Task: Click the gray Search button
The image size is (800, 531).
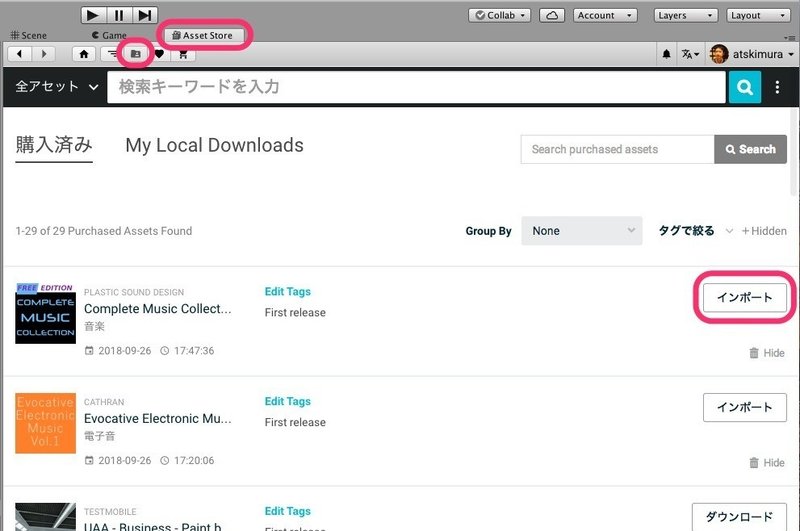Action: click(x=751, y=149)
